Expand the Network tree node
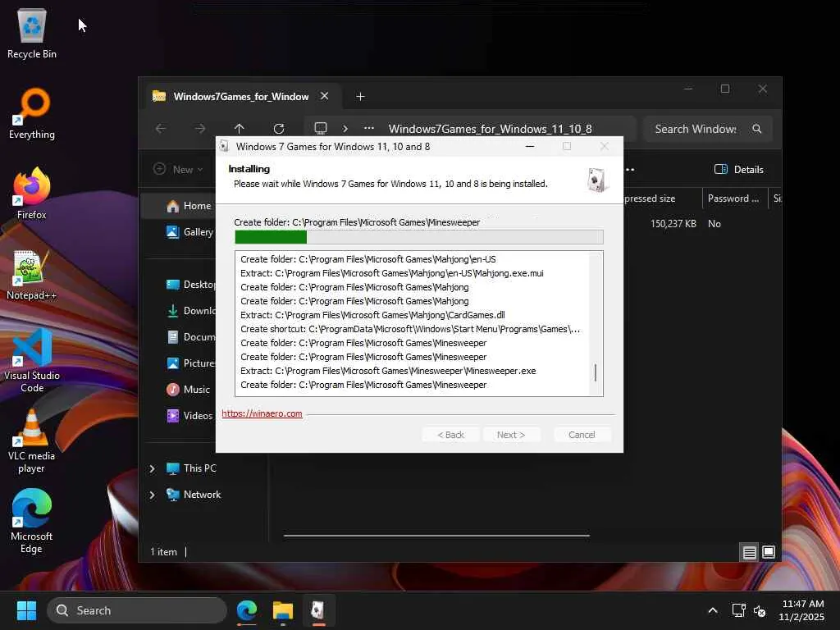 click(152, 495)
